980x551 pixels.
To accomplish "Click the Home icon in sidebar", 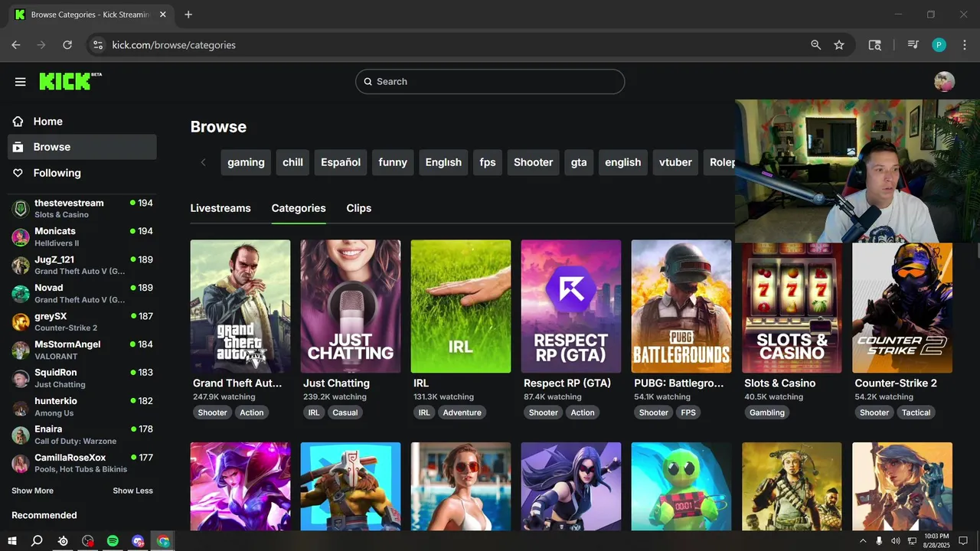I will click(18, 121).
